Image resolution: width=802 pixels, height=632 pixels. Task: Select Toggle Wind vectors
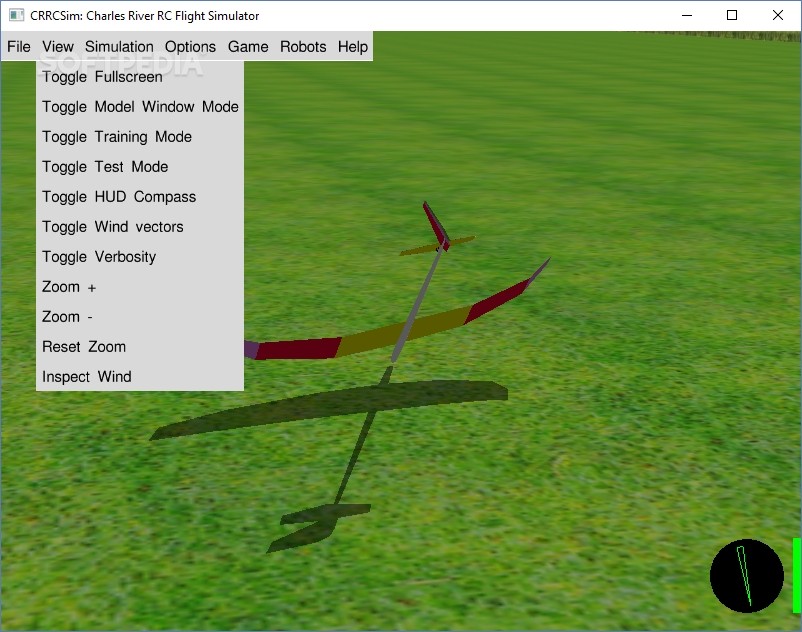[x=140, y=227]
